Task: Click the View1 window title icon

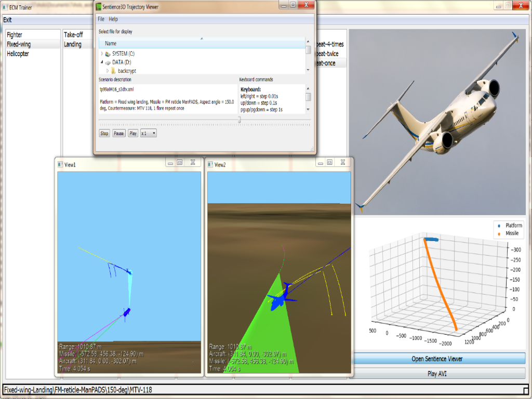Action: pos(60,165)
